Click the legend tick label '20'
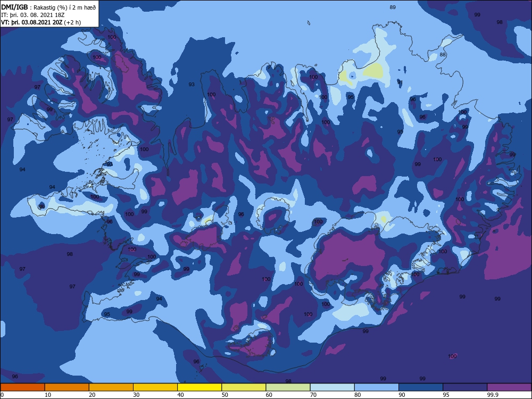 (92, 395)
